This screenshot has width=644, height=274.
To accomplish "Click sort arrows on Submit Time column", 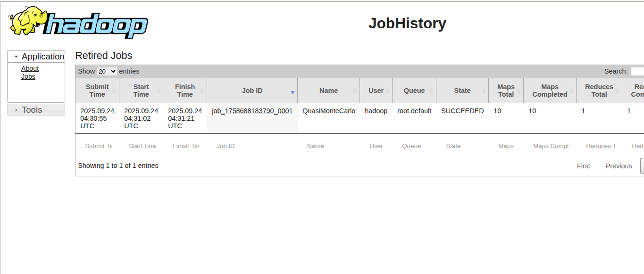I will 114,91.
